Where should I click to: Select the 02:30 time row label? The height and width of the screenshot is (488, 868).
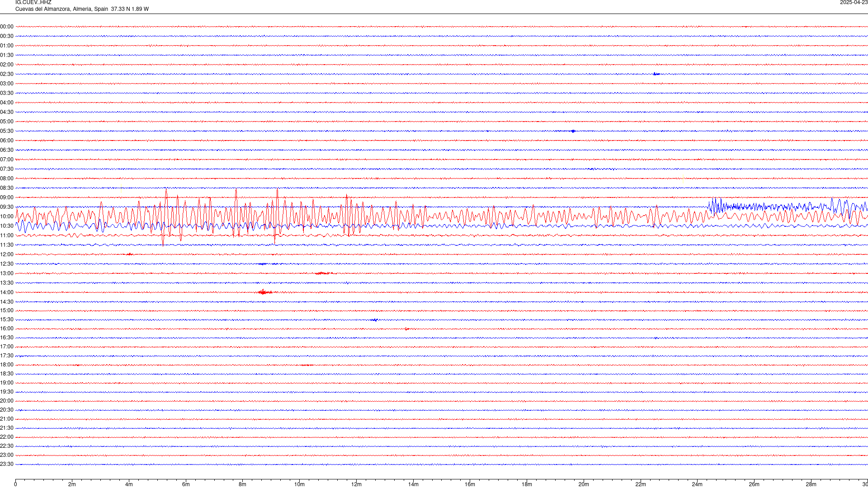7,74
